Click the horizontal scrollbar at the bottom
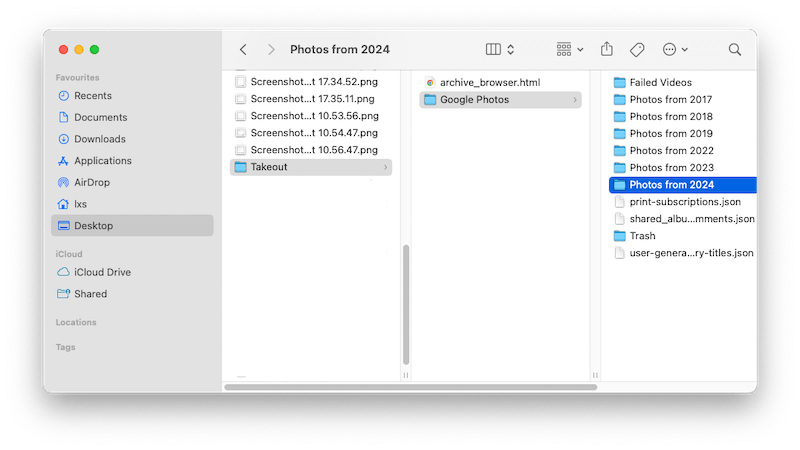 pyautogui.click(x=411, y=387)
